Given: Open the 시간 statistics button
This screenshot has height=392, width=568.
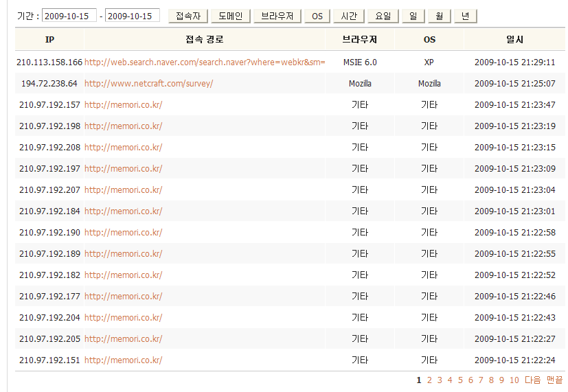Looking at the screenshot, I should (x=348, y=16).
